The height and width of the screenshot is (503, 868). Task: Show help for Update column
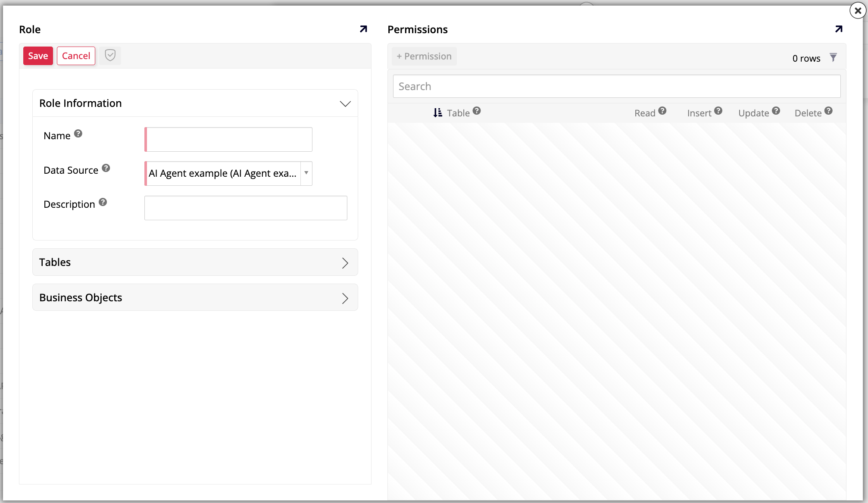pos(776,111)
